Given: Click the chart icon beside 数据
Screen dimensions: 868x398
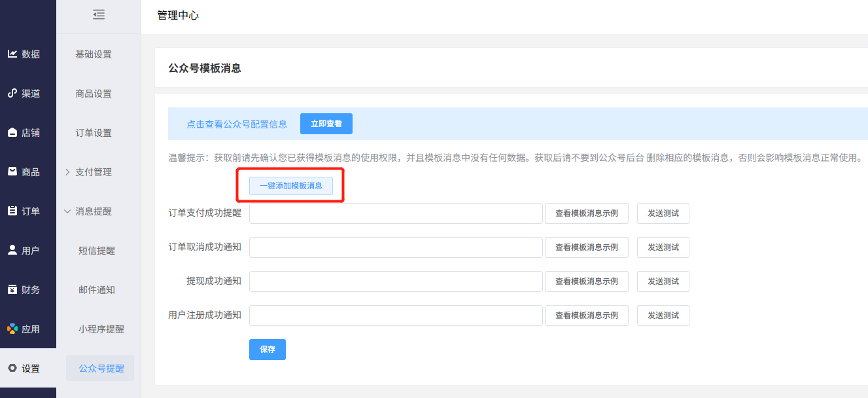Looking at the screenshot, I should 12,54.
